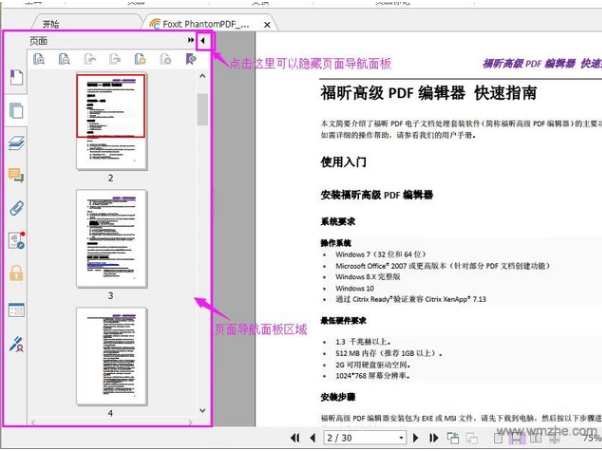Click the thumbnail vertical scrollbar handle

pyautogui.click(x=202, y=109)
